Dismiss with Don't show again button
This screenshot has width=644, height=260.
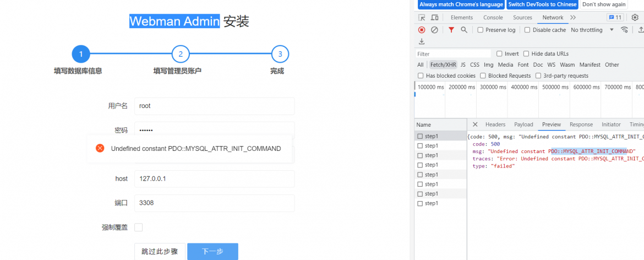[x=604, y=4]
